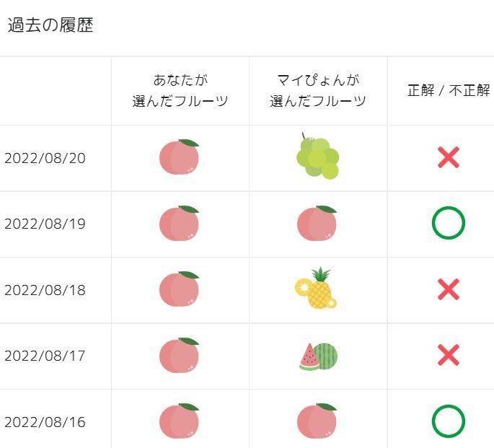Click the red cross for 2022/08/18
The height and width of the screenshot is (448, 494).
tap(449, 289)
